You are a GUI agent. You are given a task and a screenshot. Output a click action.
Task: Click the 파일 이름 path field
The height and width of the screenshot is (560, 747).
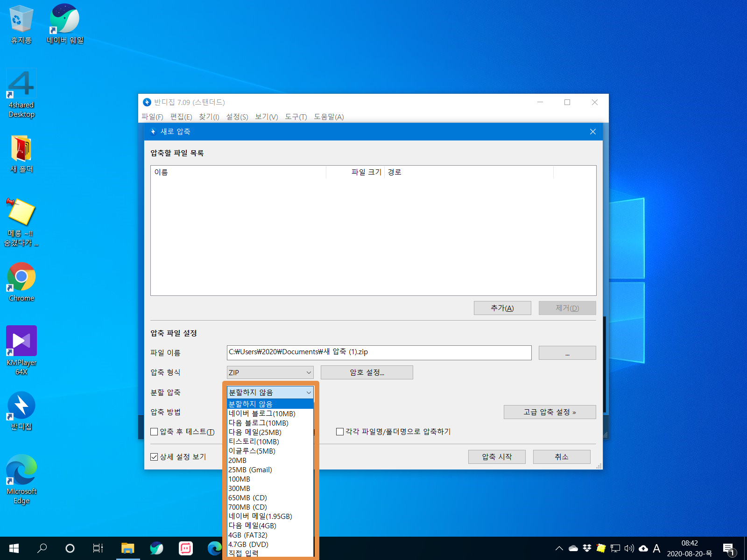pyautogui.click(x=379, y=352)
